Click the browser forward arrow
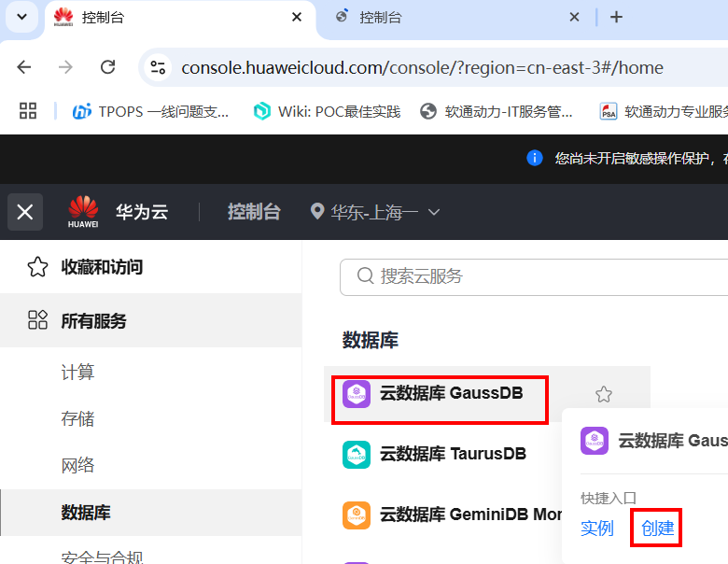Screen dimensions: 728x564 65,67
